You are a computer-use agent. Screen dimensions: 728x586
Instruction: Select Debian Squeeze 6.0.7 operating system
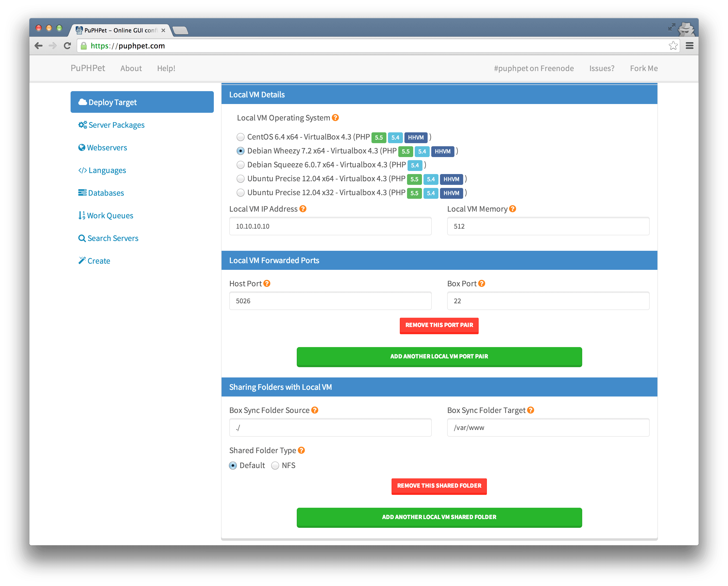[240, 165]
